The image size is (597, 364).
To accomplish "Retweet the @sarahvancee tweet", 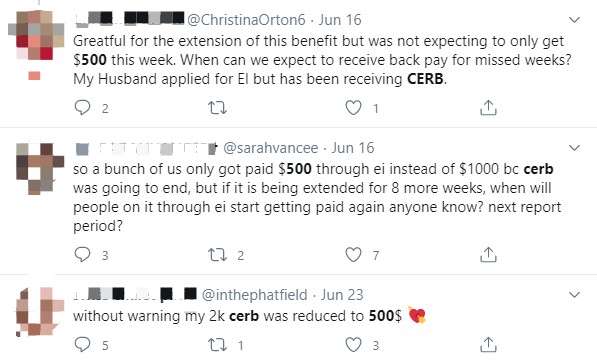I will (217, 255).
